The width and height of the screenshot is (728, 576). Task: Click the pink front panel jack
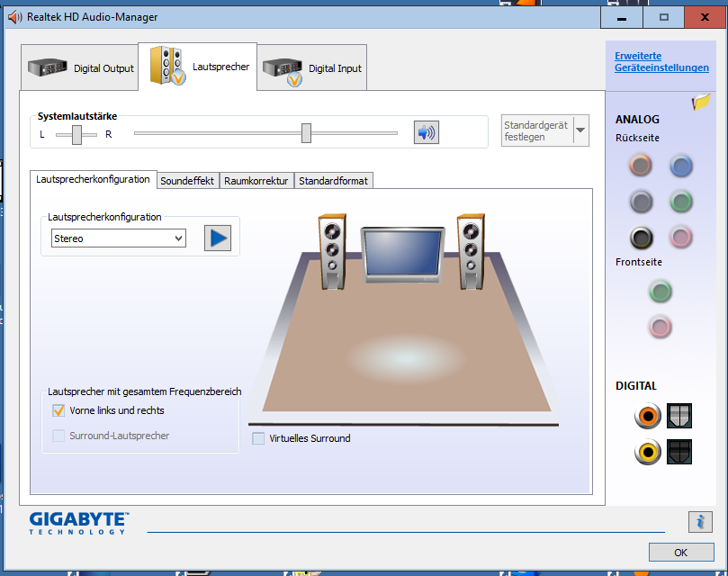661,327
